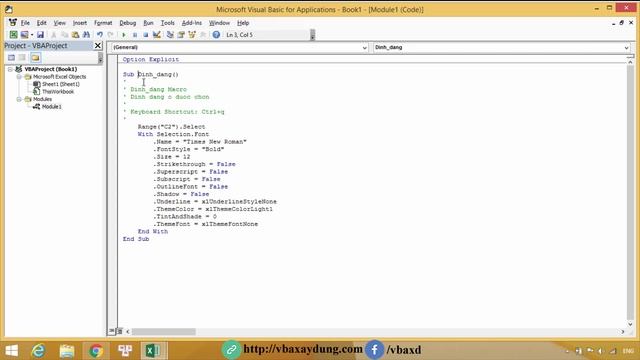Select Sheet1 (Sheet1) in project tree
The height and width of the screenshot is (360, 640).
coord(61,84)
